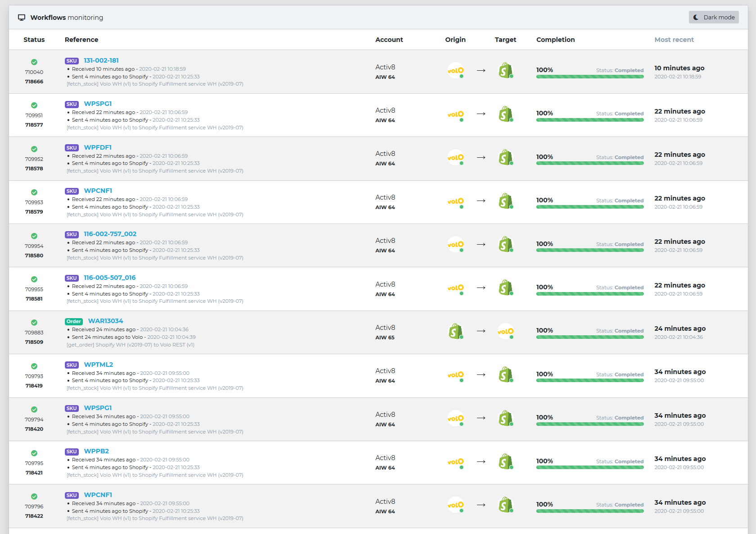756x534 pixels.
Task: Click green check status icon for 709795
Action: (34, 453)
